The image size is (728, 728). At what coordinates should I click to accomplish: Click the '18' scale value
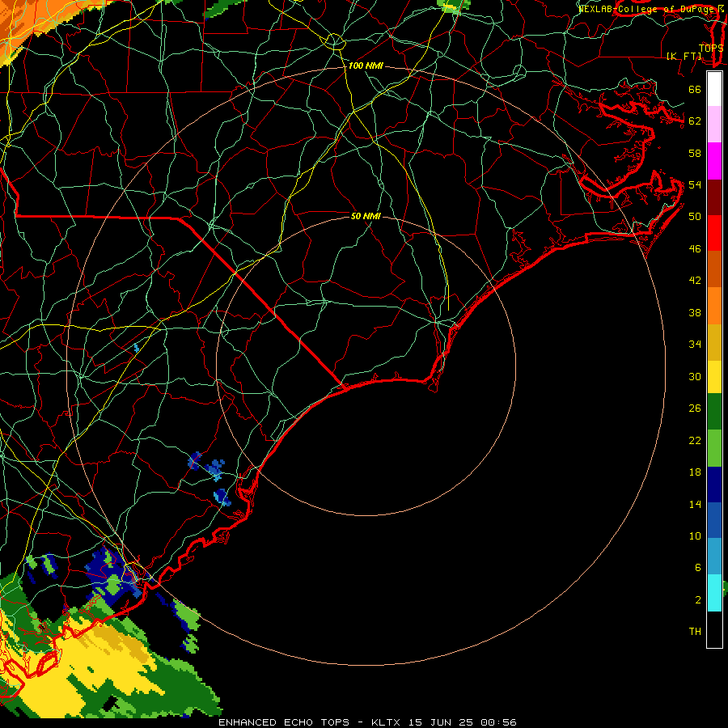coord(695,472)
